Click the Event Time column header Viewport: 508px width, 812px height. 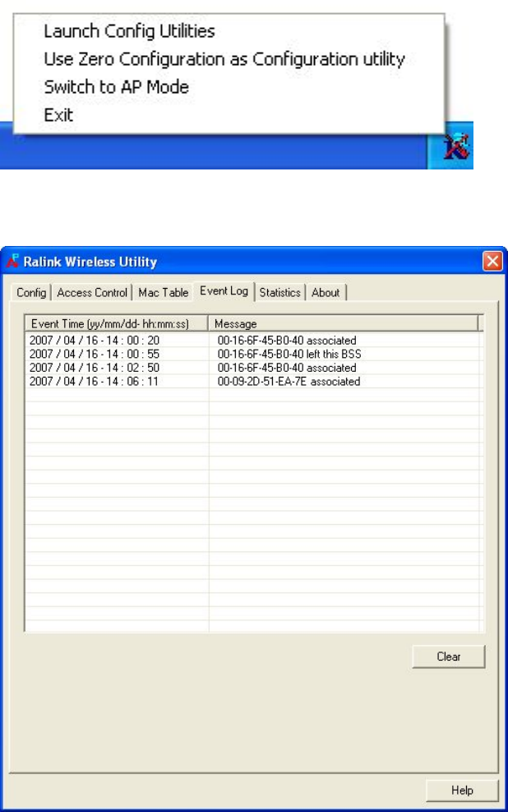pyautogui.click(x=117, y=323)
